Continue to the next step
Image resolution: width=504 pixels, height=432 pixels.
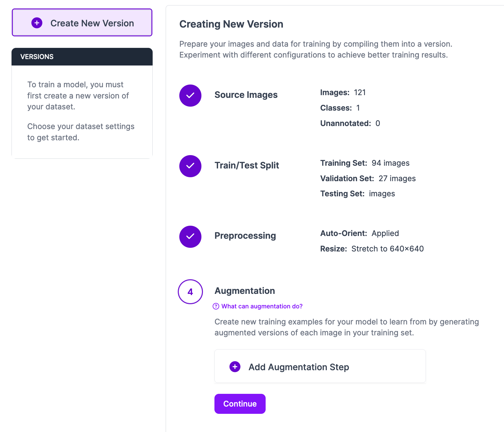click(x=240, y=404)
